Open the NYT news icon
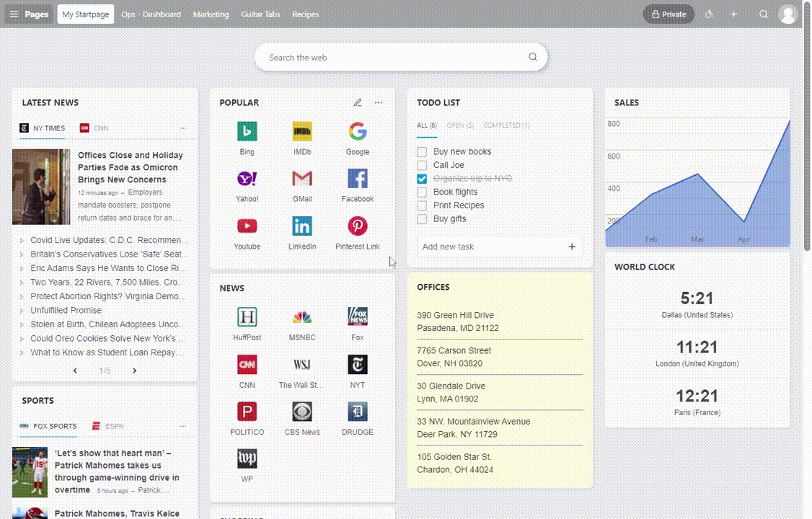The width and height of the screenshot is (812, 519). pyautogui.click(x=357, y=364)
